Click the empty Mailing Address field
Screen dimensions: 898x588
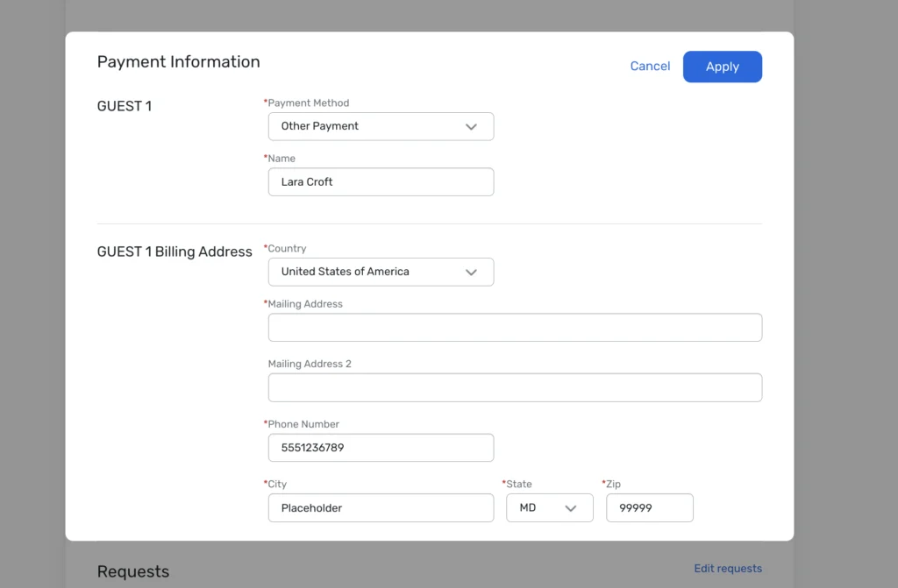[515, 327]
